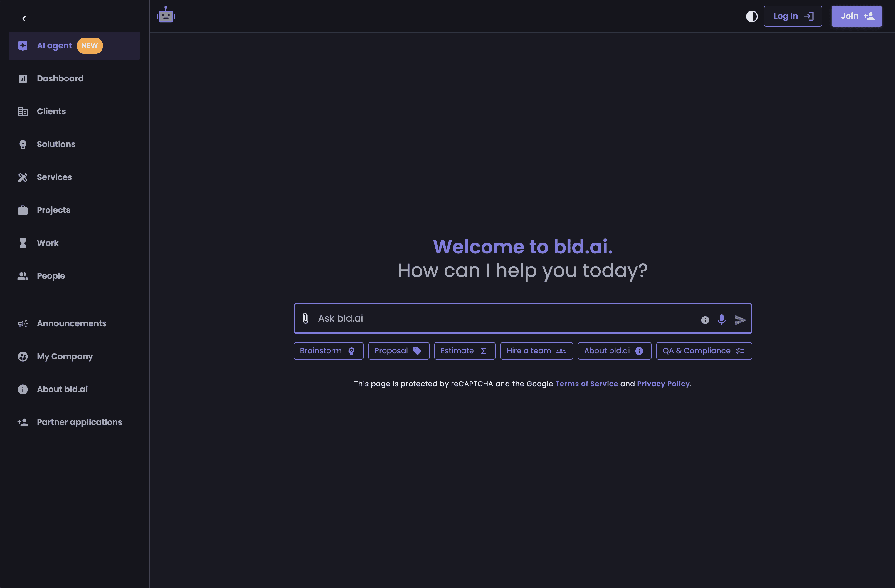Click the Work hourglass icon

pyautogui.click(x=23, y=243)
